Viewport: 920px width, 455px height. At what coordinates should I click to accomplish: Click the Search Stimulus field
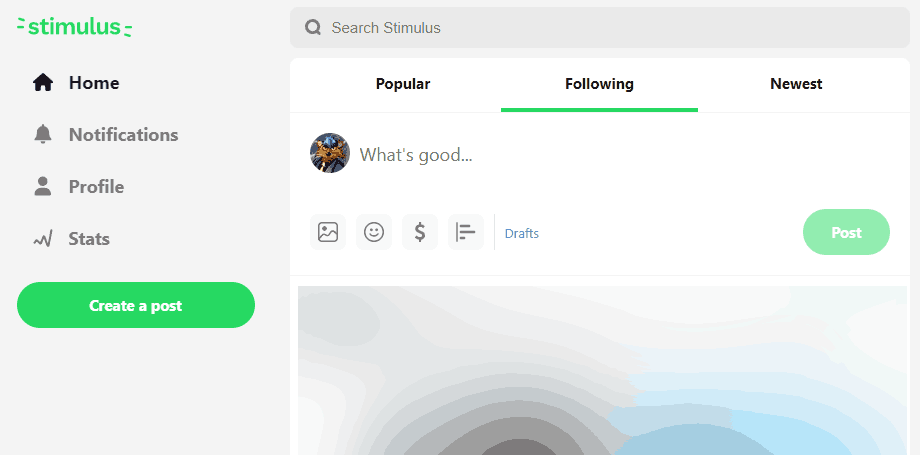(x=600, y=28)
